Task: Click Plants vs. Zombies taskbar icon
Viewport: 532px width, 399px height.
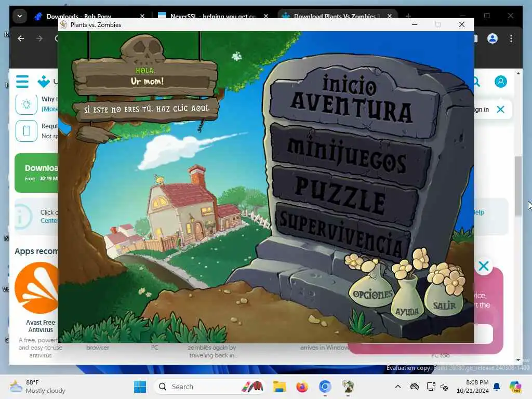Action: pyautogui.click(x=348, y=387)
